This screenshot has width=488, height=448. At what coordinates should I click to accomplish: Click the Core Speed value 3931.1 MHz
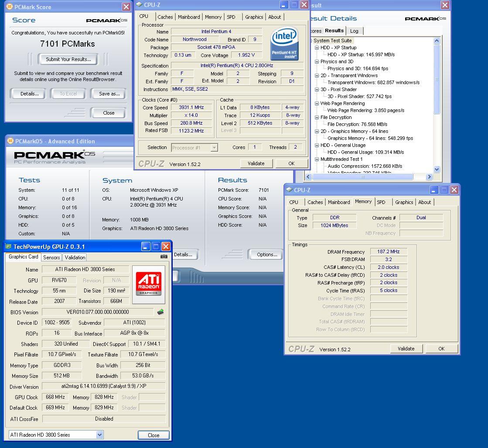tap(191, 107)
